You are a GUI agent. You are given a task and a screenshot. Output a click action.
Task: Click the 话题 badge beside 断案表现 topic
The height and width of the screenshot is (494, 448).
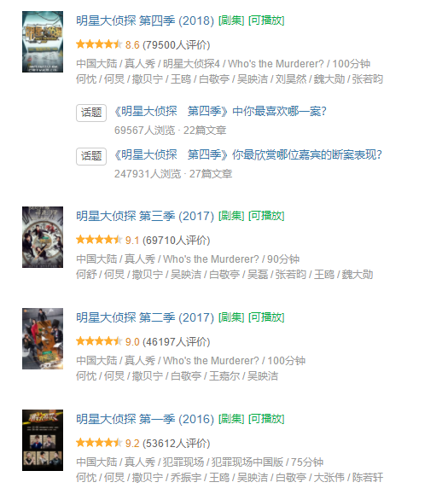click(91, 156)
